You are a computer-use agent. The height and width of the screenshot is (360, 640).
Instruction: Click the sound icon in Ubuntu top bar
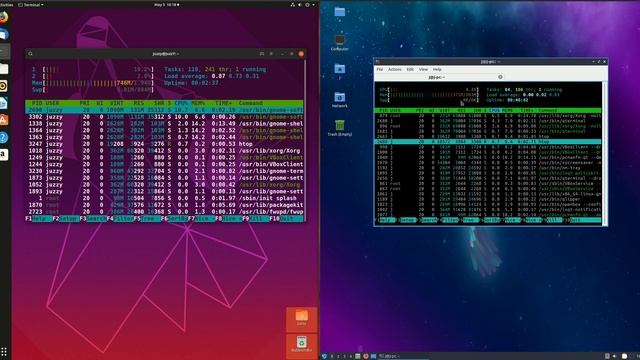pos(300,4)
